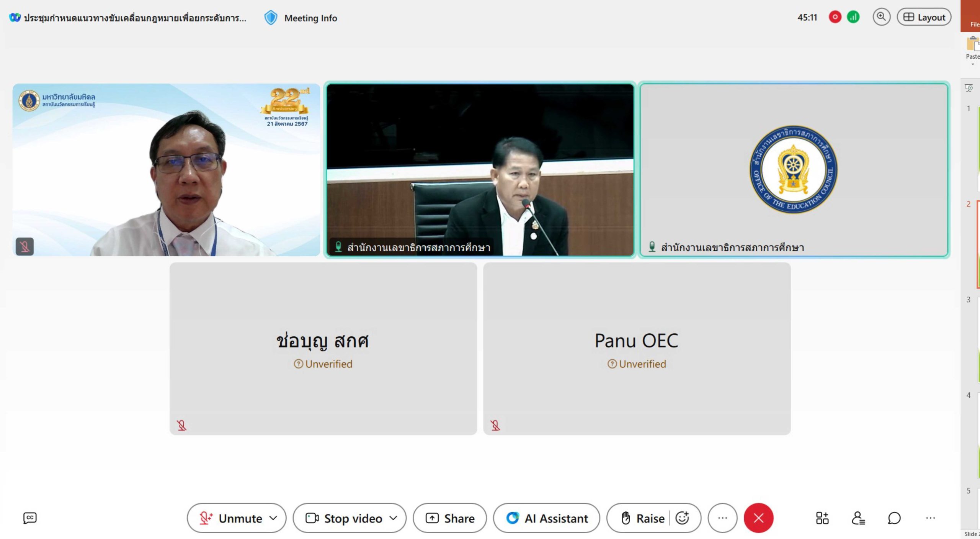Open the AI Assistant
This screenshot has width=980, height=539.
pos(547,518)
